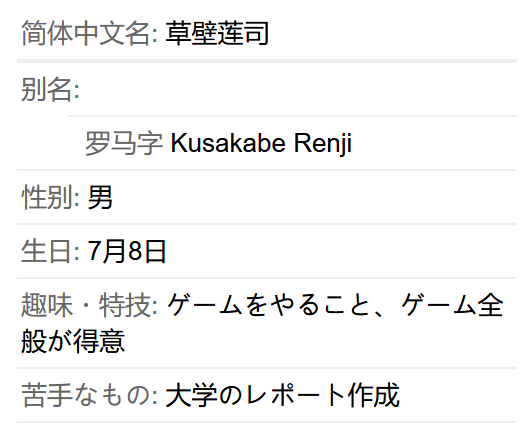Screen dimensions: 531x432
Task: Click the ゲーム全 text at line end
Action: pos(452,305)
